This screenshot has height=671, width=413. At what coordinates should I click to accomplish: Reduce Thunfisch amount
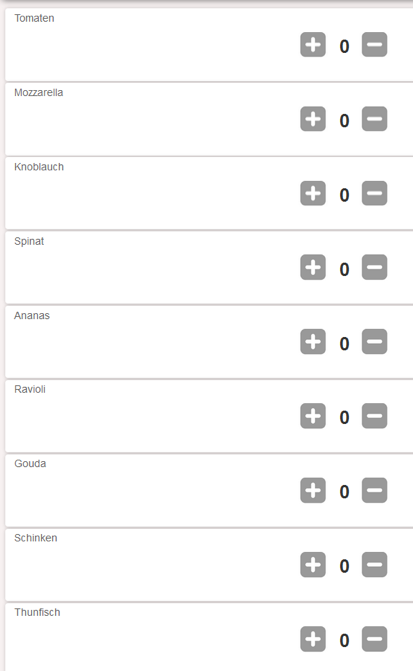374,639
